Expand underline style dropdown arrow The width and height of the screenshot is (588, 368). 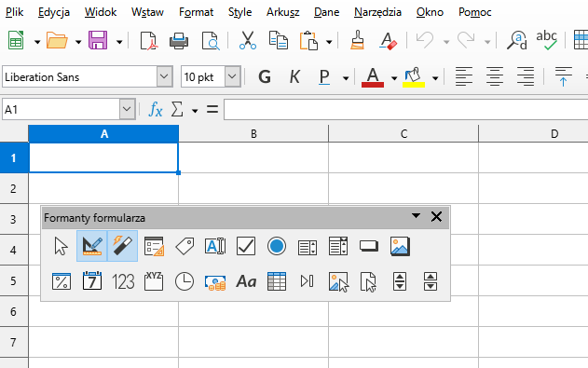[x=346, y=78]
